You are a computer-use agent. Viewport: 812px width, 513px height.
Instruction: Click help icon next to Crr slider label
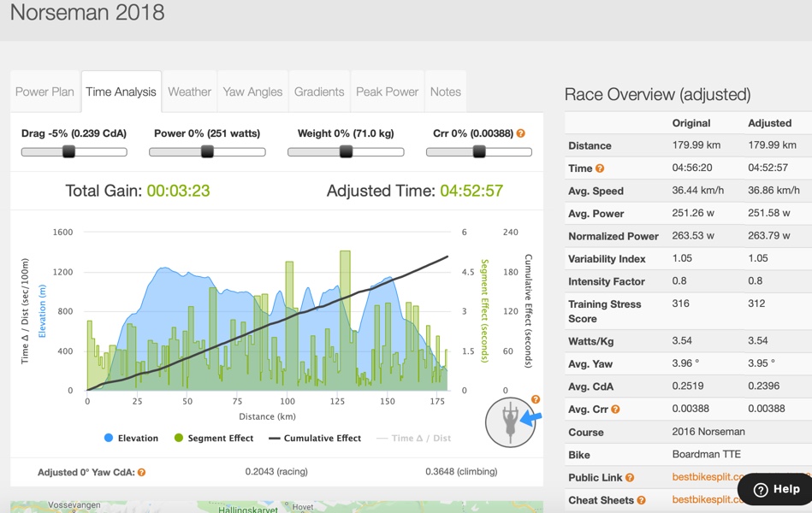point(520,133)
